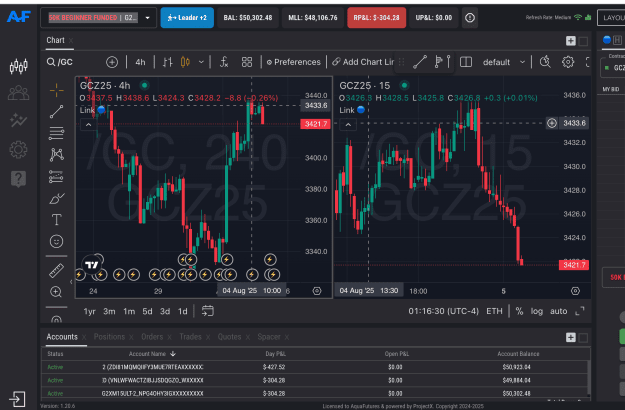Toggle the ETH session setting

pyautogui.click(x=494, y=311)
